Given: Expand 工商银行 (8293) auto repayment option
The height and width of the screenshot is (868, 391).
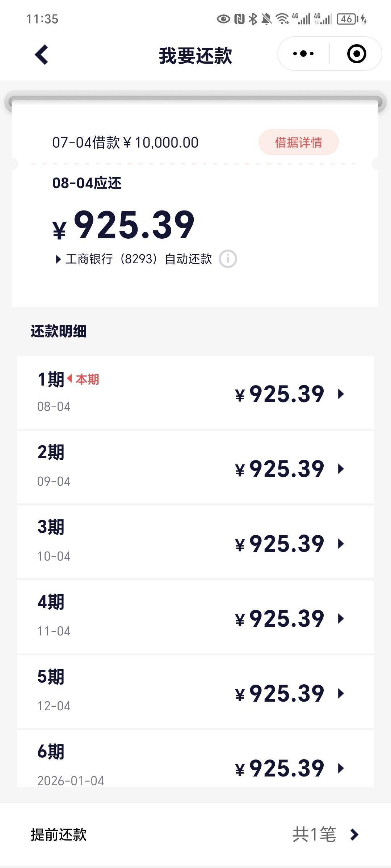Looking at the screenshot, I should 133,259.
